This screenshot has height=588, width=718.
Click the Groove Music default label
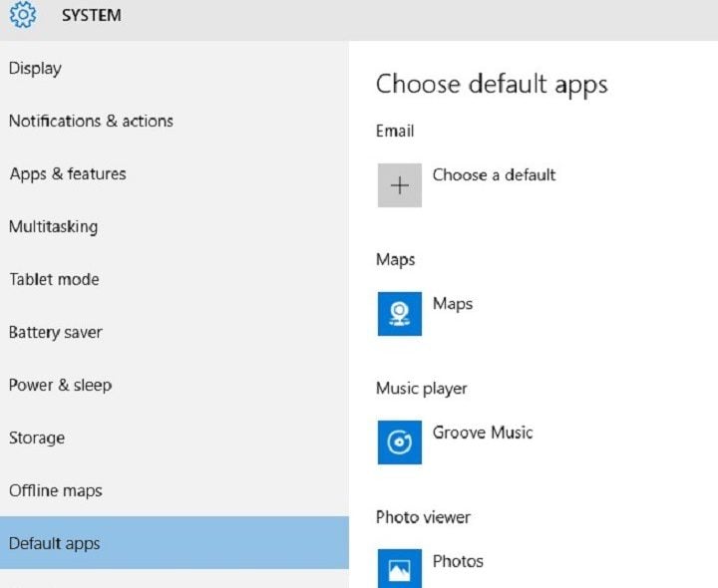483,433
